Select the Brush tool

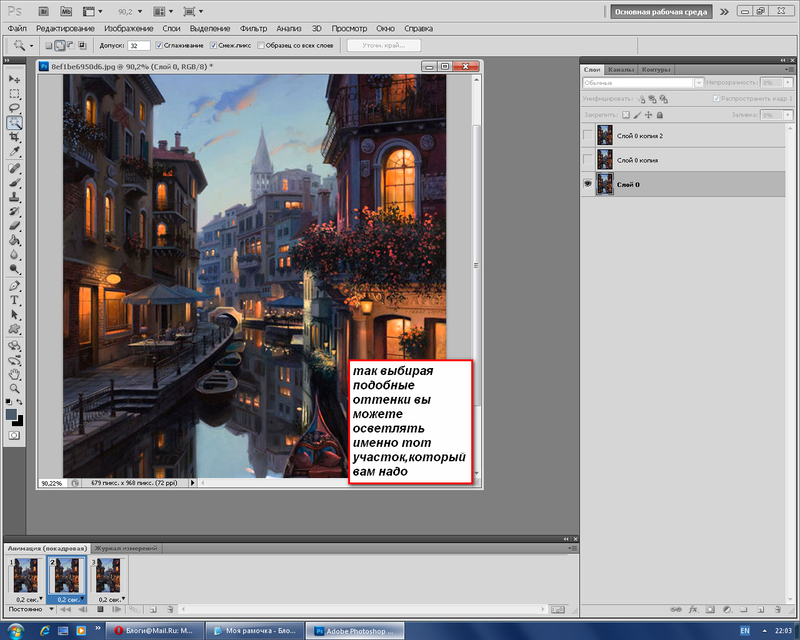pos(14,183)
